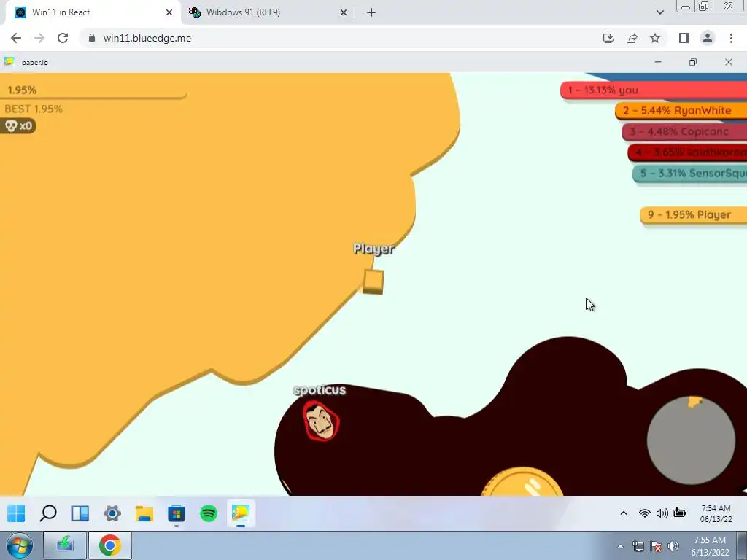Screen dimensions: 747x560
Task: Select leaderboard entry 1 - 13.13% you
Action: (x=654, y=90)
